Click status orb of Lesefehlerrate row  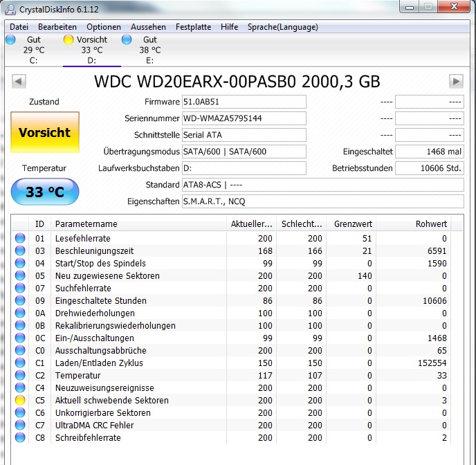(x=20, y=238)
